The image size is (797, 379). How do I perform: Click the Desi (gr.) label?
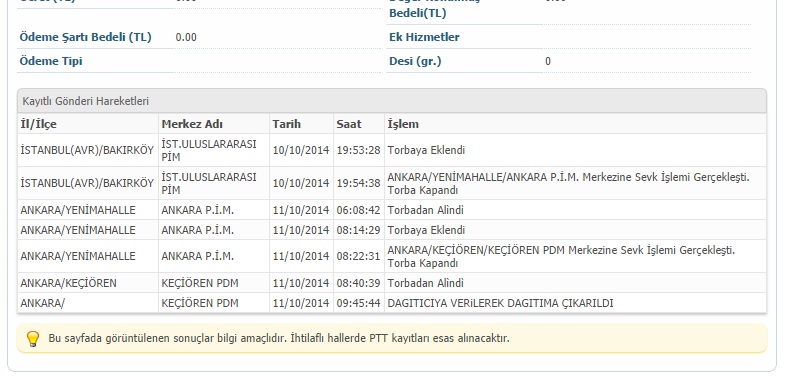(x=415, y=61)
